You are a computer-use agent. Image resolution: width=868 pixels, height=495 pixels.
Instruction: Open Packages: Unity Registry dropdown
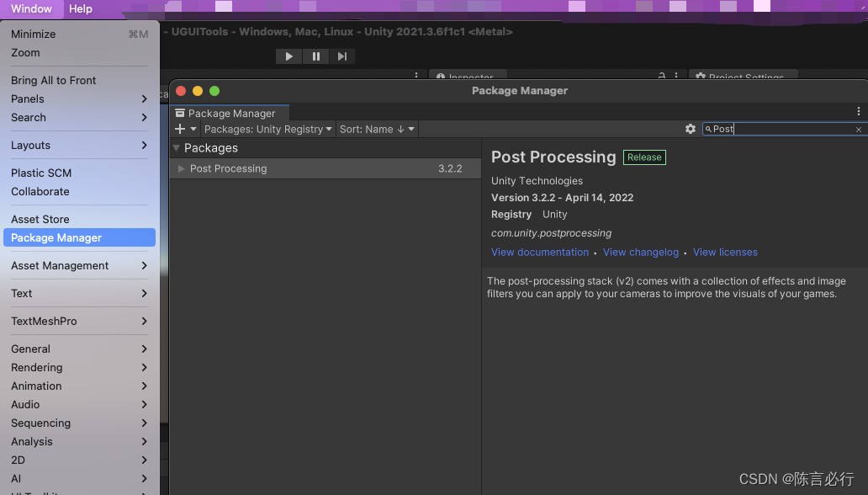pyautogui.click(x=268, y=129)
